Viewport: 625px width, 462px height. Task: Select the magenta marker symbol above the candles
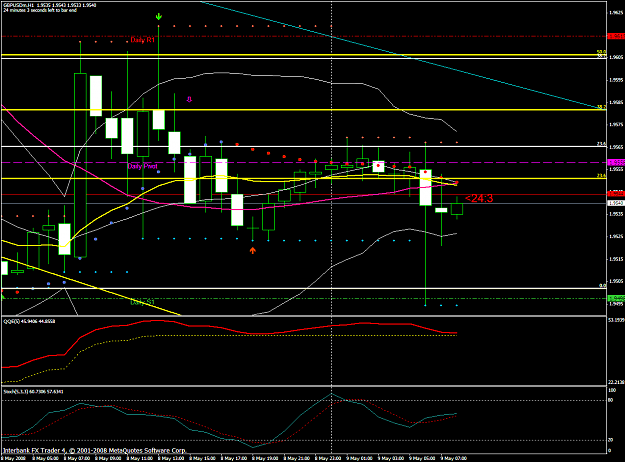point(189,99)
